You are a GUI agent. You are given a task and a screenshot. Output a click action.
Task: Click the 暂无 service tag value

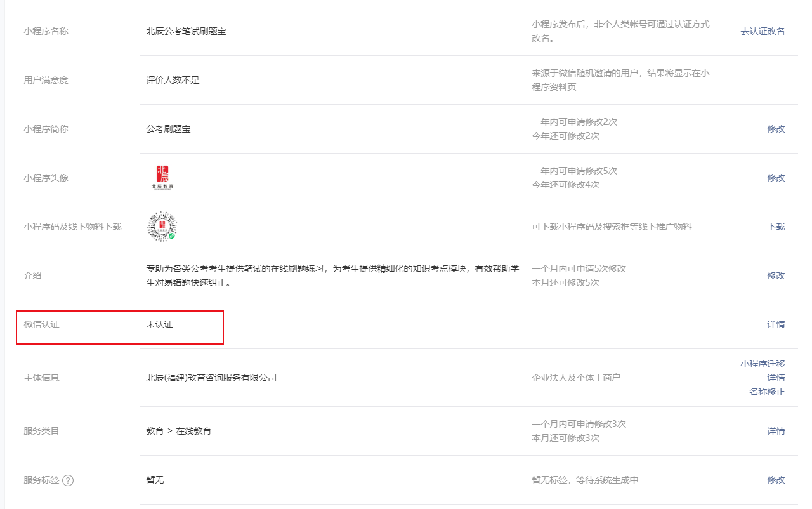click(155, 480)
